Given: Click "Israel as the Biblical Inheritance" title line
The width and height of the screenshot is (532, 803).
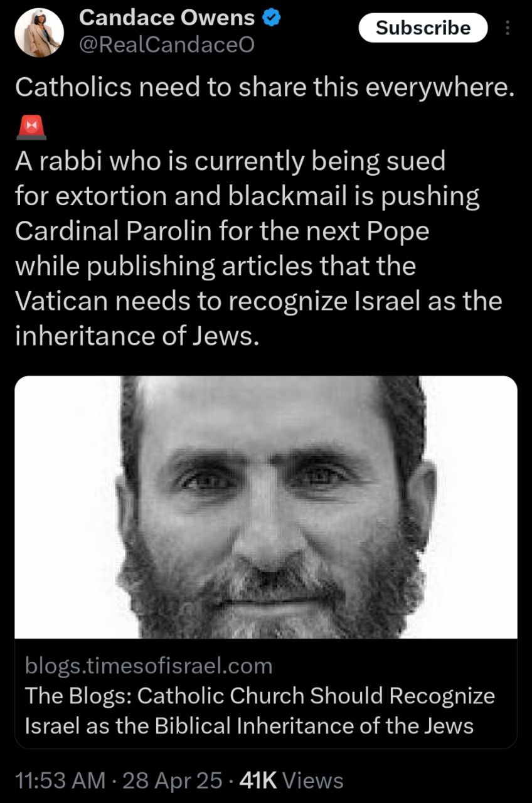Looking at the screenshot, I should pyautogui.click(x=249, y=726).
